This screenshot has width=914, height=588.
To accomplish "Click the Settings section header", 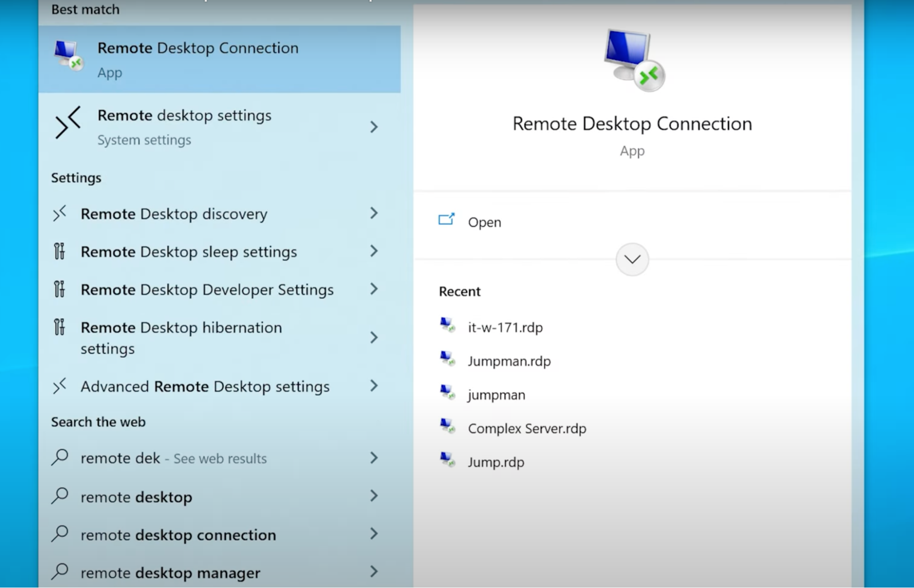I will [x=76, y=178].
